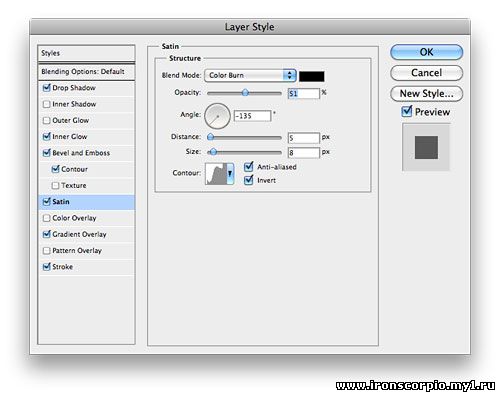
Task: Toggle the Stroke checkbox
Action: point(47,267)
